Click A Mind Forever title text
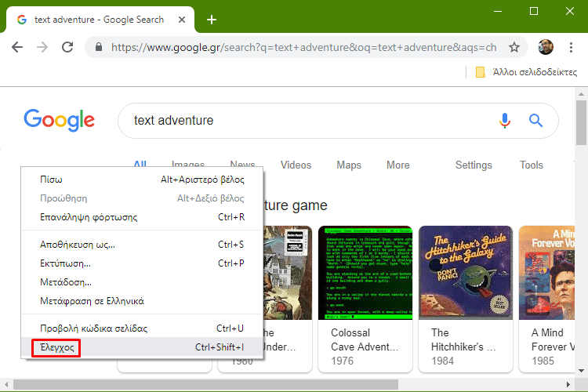This screenshot has height=392, width=588. pos(553,339)
